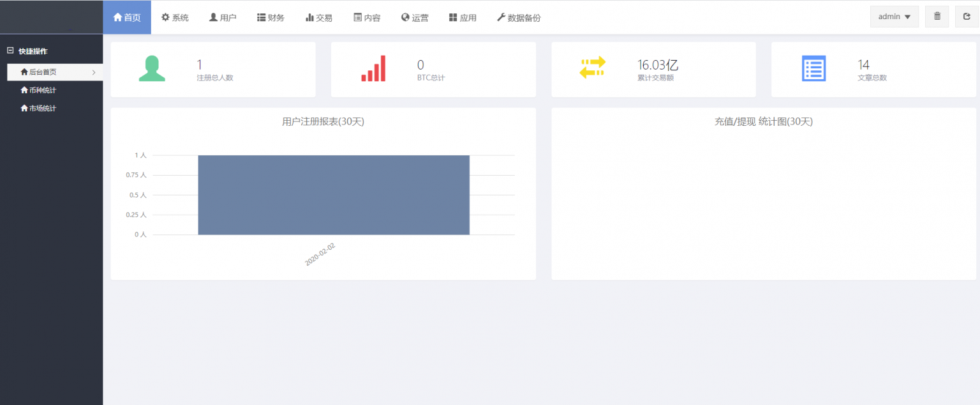Click the logout arrow icon

(967, 17)
